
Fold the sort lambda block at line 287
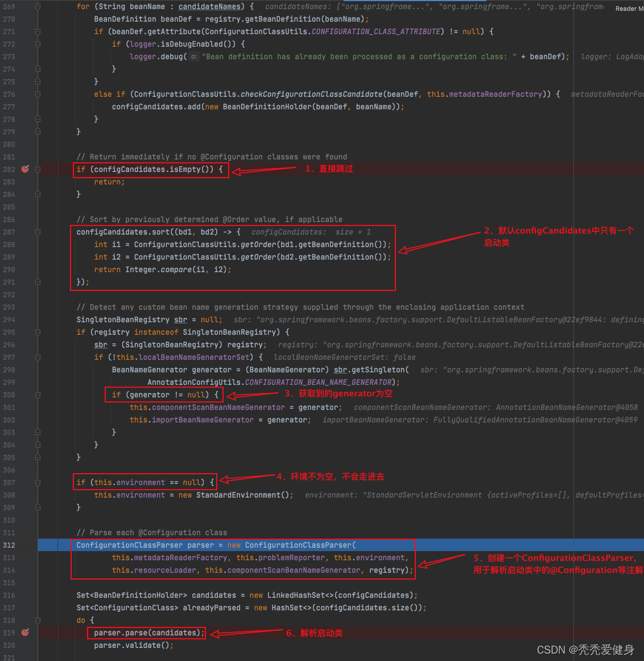(38, 232)
